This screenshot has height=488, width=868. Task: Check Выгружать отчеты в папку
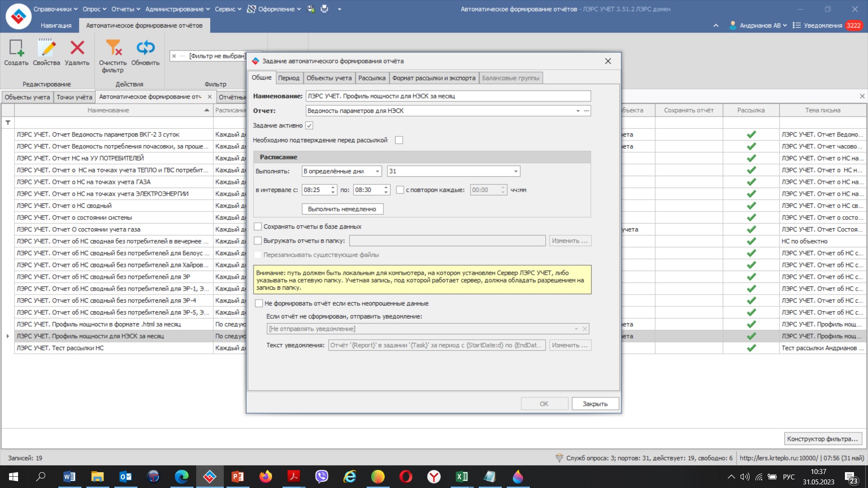point(258,241)
